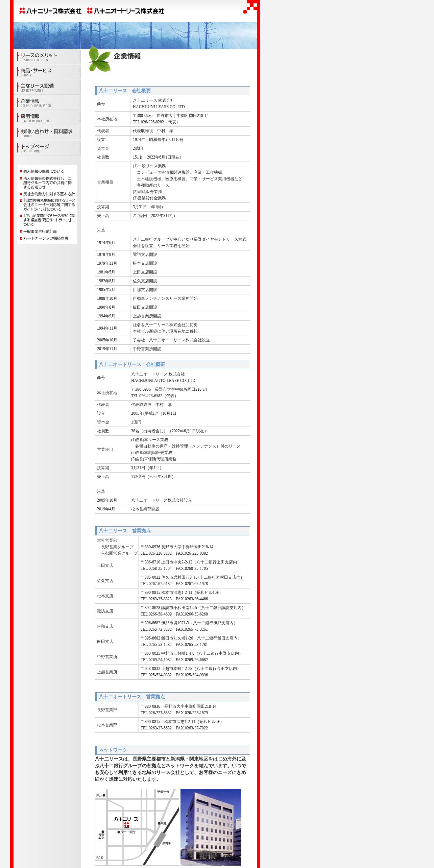This screenshot has width=434, height=868.
Task: Click HACHIJUNI LEASE CO.,LTD. text
Action: [159, 107]
